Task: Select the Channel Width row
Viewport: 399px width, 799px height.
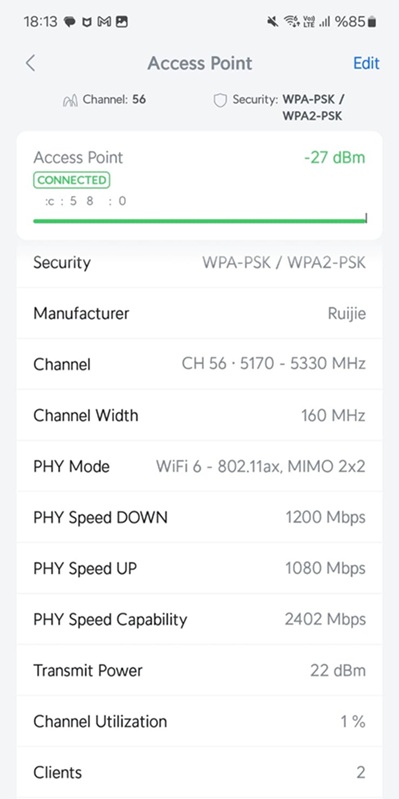Action: tap(200, 415)
